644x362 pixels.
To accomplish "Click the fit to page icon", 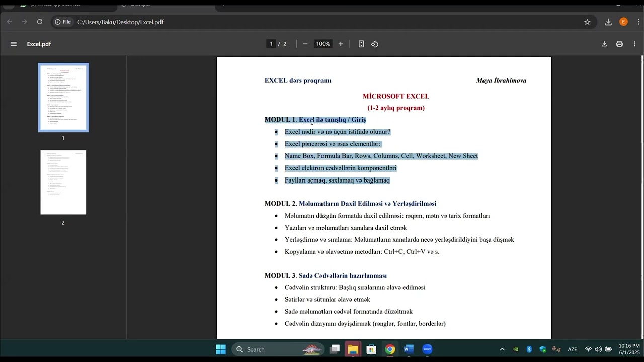I will [361, 44].
